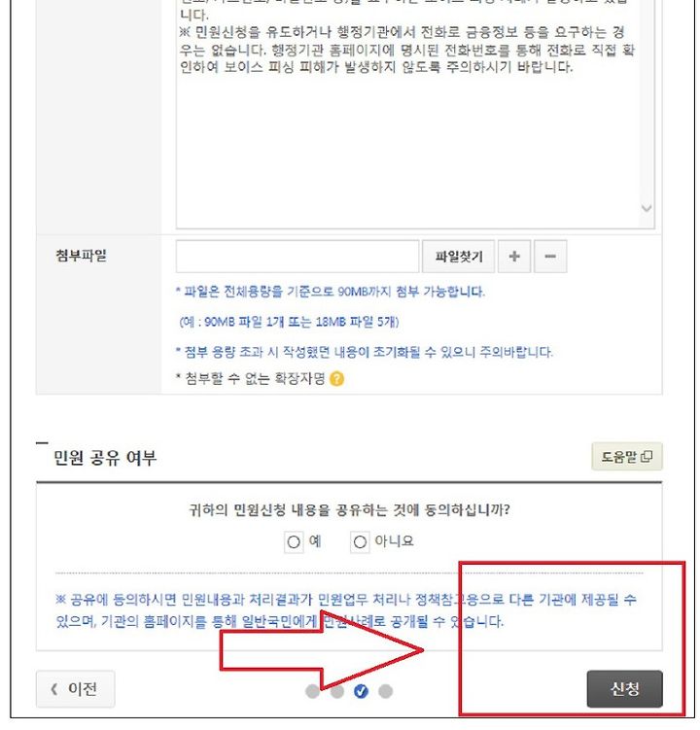This screenshot has width=700, height=730.
Task: Go back with the 이전 button
Action: tap(76, 688)
